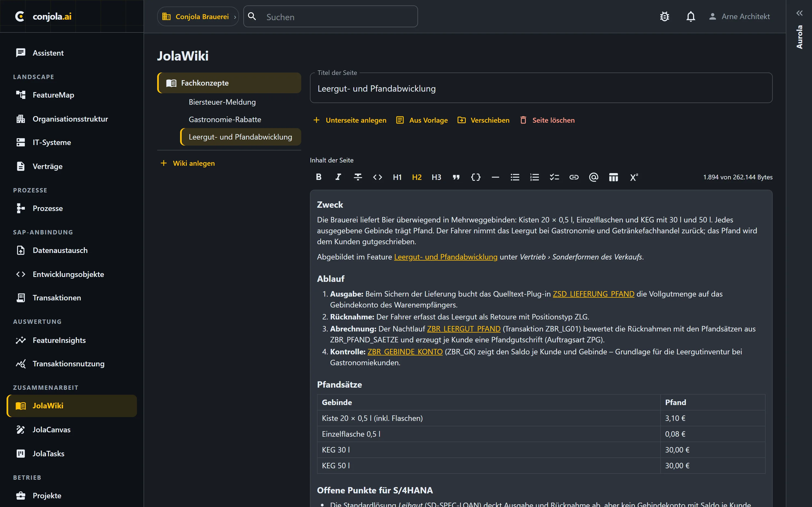
Task: Open the bug report icon in header
Action: (664, 16)
